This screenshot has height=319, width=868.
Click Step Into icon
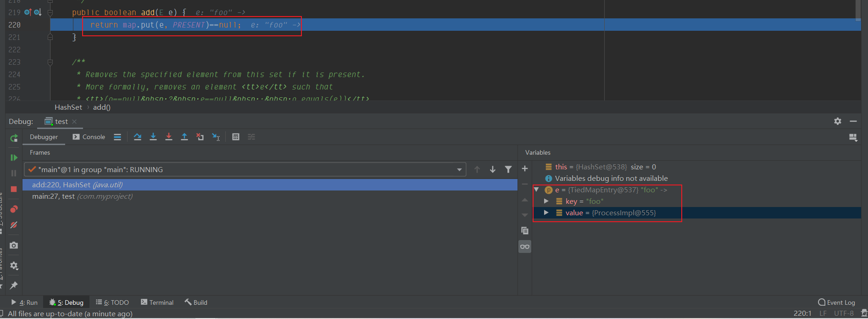coord(153,137)
